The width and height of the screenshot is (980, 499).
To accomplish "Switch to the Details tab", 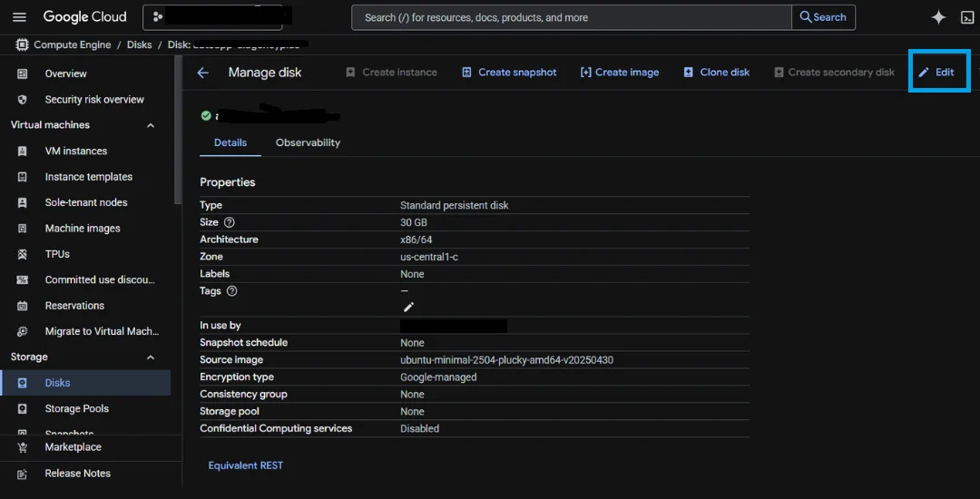I will pyautogui.click(x=230, y=142).
